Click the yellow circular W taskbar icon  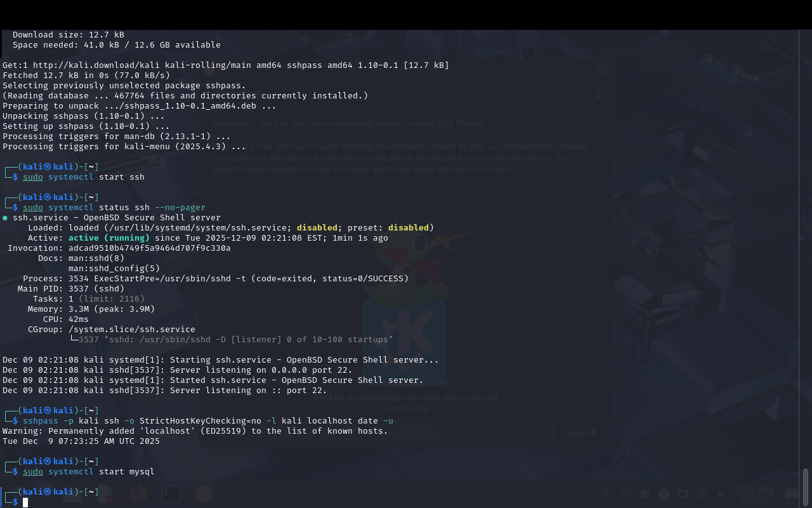pos(204,494)
